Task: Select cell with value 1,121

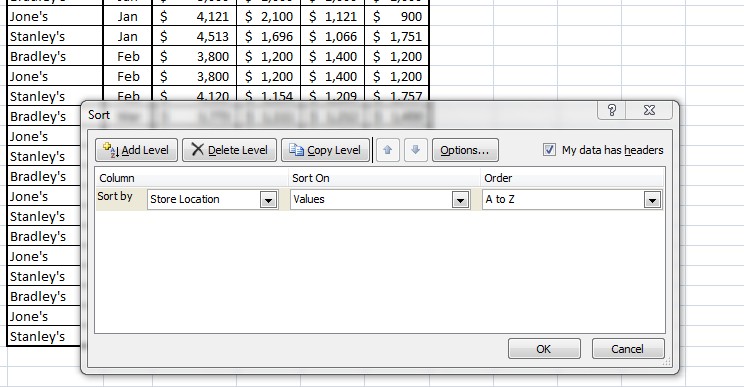Action: 333,17
